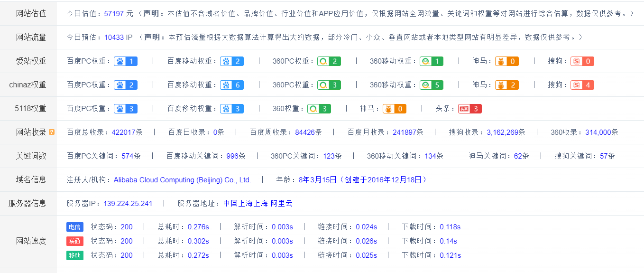Select the 网站估值 row label
The image size is (644, 273).
point(31,13)
